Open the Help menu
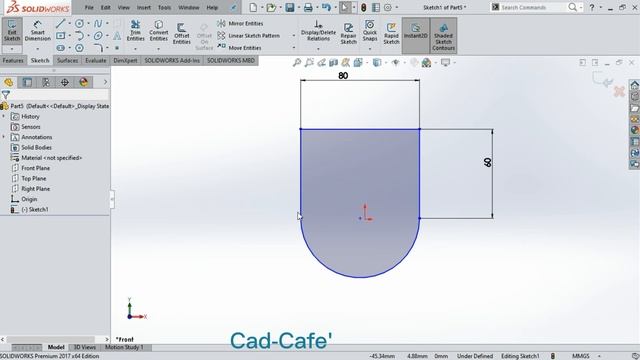Screen dimensions: 640x360 [212, 7]
